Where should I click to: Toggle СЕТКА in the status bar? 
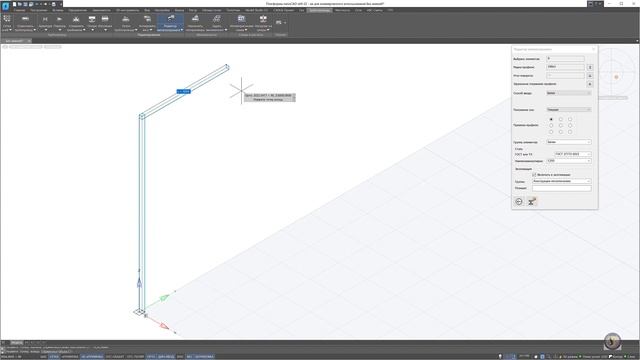tap(54, 357)
